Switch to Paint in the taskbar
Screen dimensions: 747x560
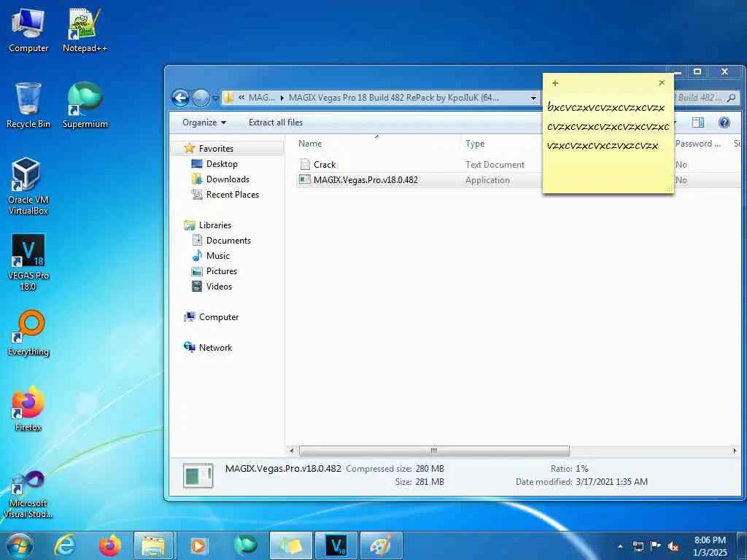click(x=381, y=545)
